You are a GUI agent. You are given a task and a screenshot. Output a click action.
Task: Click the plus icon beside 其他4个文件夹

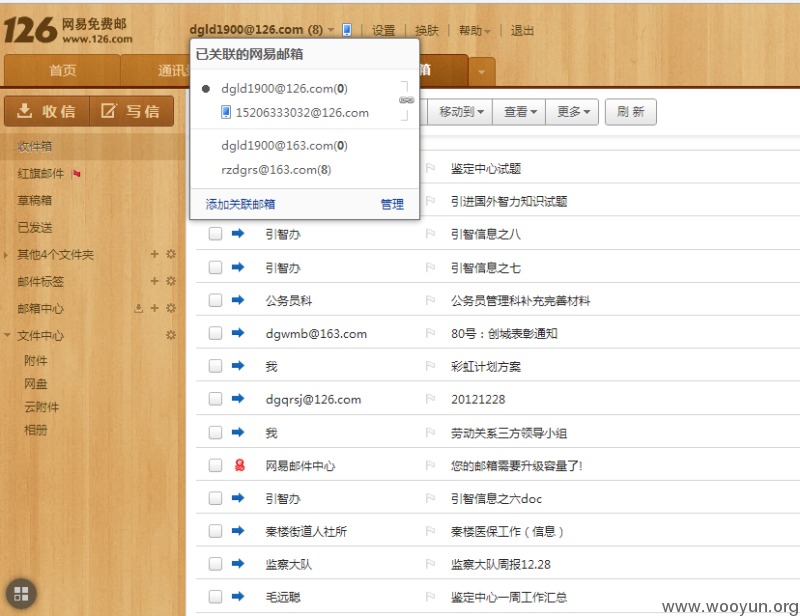(155, 254)
